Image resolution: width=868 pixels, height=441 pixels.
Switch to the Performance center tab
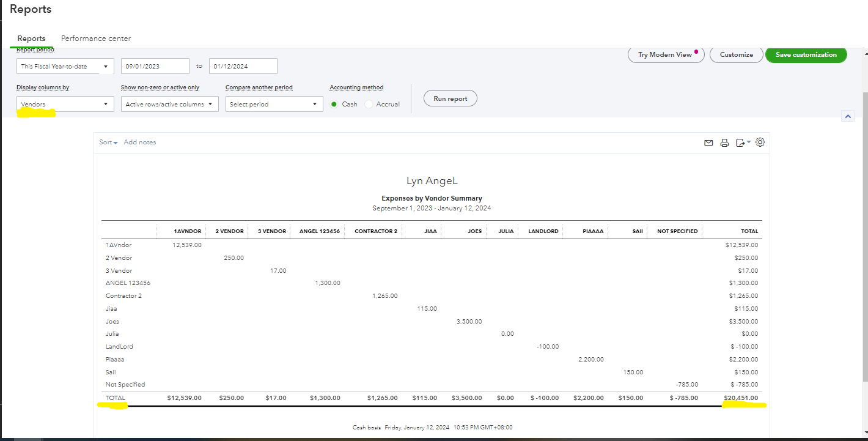click(x=96, y=39)
